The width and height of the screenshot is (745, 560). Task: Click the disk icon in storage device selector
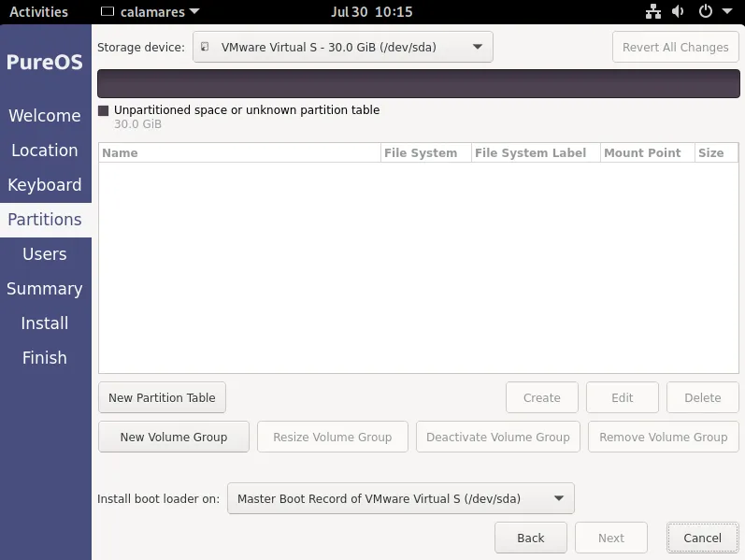(206, 47)
